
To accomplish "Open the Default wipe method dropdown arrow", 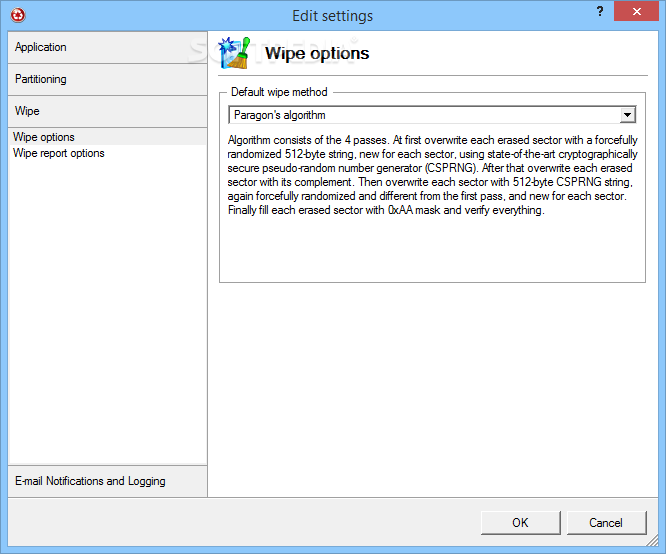I will [627, 115].
